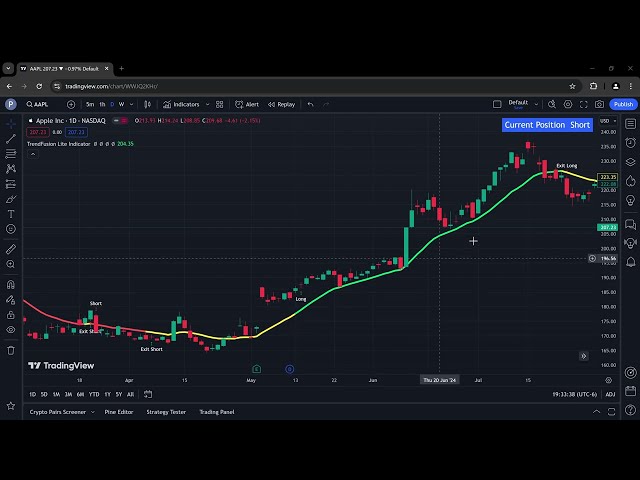Open the notifications bell panel
The width and height of the screenshot is (640, 480).
click(x=630, y=262)
